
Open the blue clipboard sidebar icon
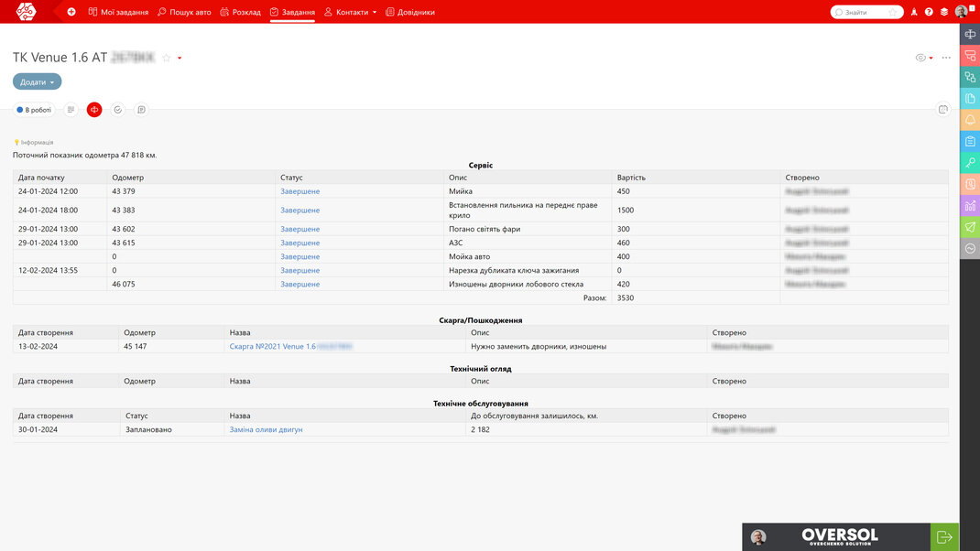[x=970, y=141]
